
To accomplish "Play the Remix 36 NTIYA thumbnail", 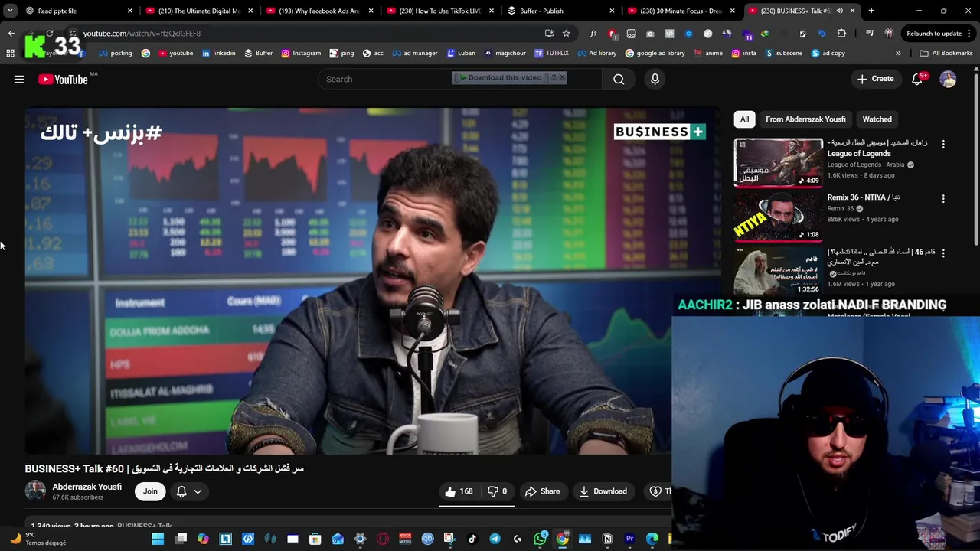I will pyautogui.click(x=779, y=217).
